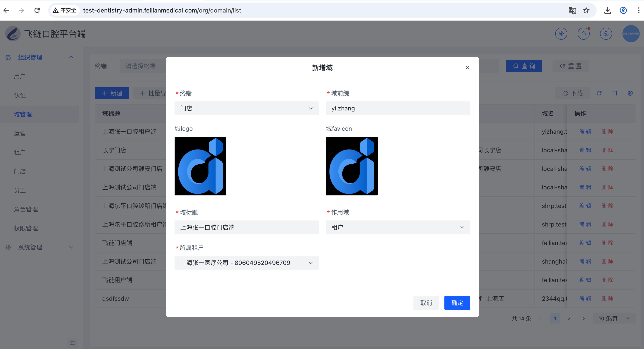Screen dimensions: 644x349
Task: Click the 下载 download button
Action: pos(572,93)
